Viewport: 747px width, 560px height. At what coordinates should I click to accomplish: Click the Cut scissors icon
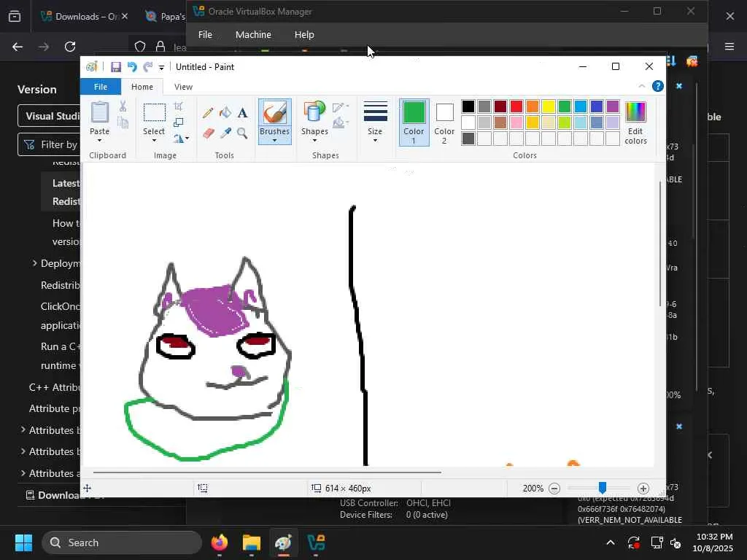pos(123,106)
